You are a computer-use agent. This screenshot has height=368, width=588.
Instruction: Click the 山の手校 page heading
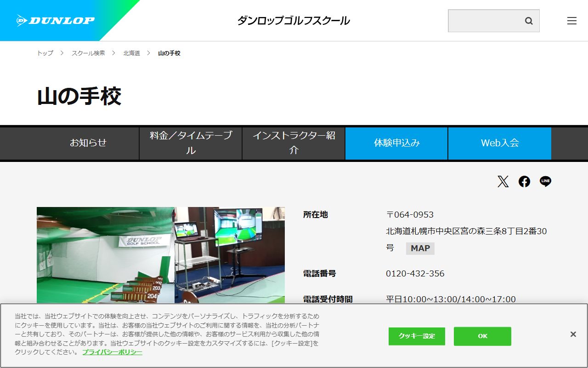click(x=79, y=97)
